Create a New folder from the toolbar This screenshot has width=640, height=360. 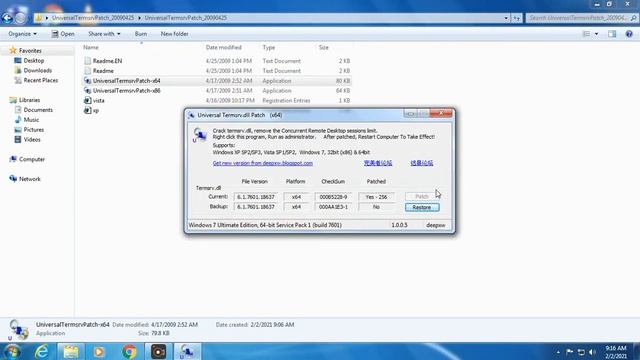(x=174, y=34)
